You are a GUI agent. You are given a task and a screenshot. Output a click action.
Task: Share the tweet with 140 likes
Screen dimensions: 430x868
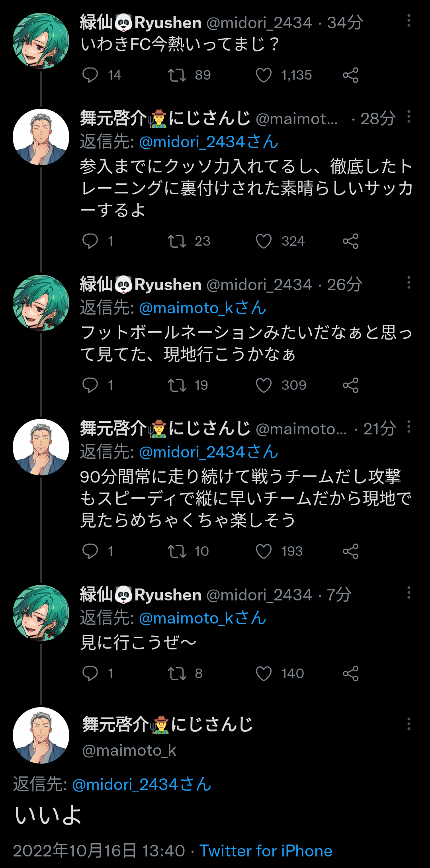[x=350, y=673]
